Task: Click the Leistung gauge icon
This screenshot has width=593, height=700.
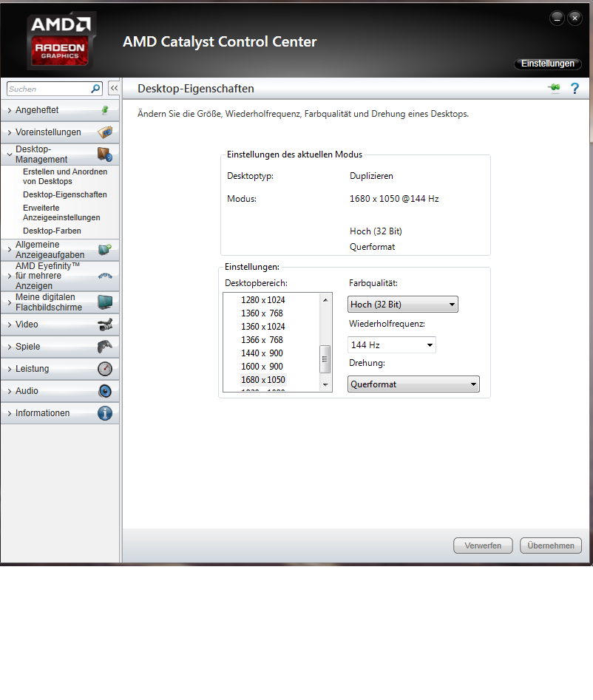Action: coord(105,369)
